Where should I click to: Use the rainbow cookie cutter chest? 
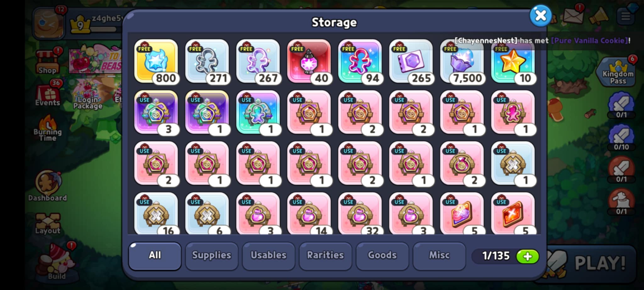[258, 112]
